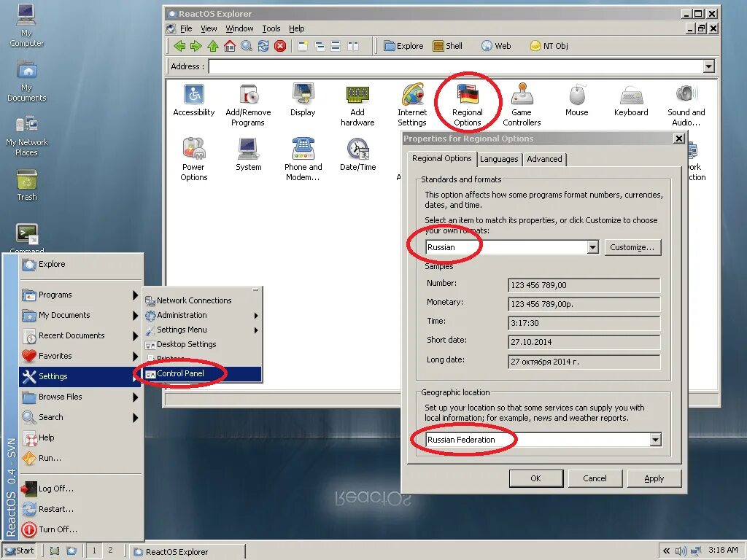
Task: Open the Mouse control panel icon
Action: (577, 100)
